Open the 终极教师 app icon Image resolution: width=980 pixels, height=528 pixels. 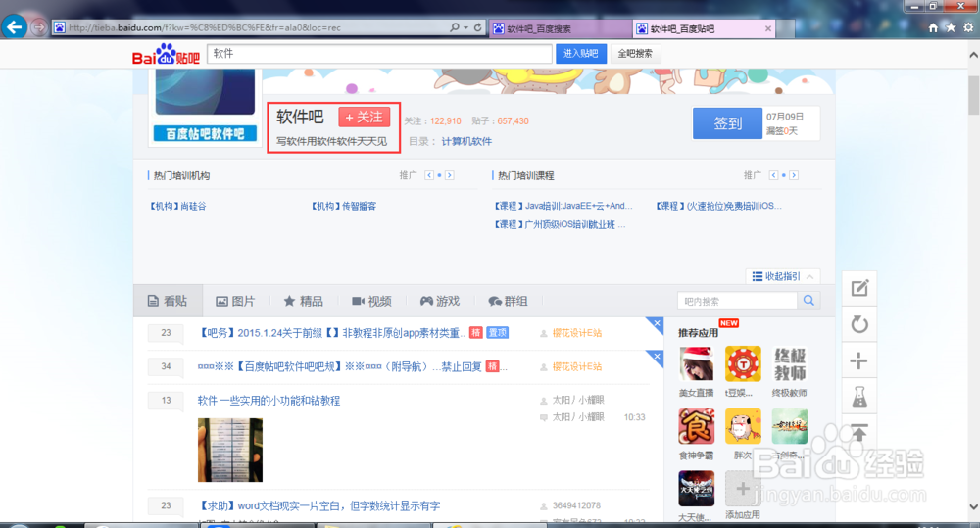click(x=789, y=363)
